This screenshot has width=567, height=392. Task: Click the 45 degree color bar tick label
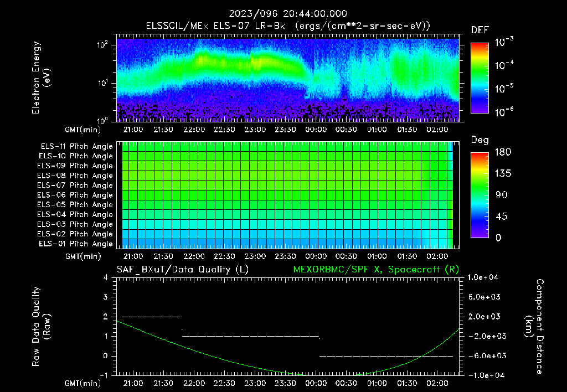(502, 216)
